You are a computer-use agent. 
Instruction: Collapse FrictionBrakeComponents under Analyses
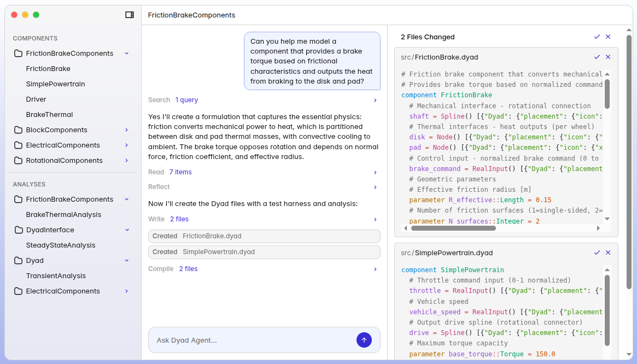click(x=127, y=199)
